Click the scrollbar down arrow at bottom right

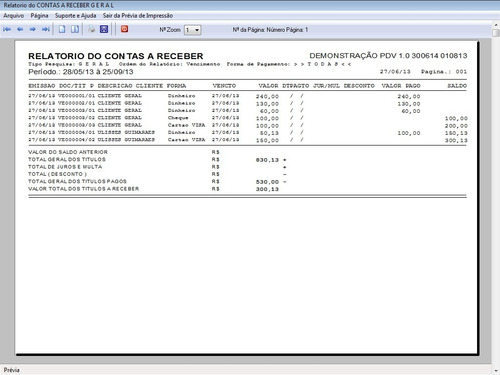(x=496, y=371)
